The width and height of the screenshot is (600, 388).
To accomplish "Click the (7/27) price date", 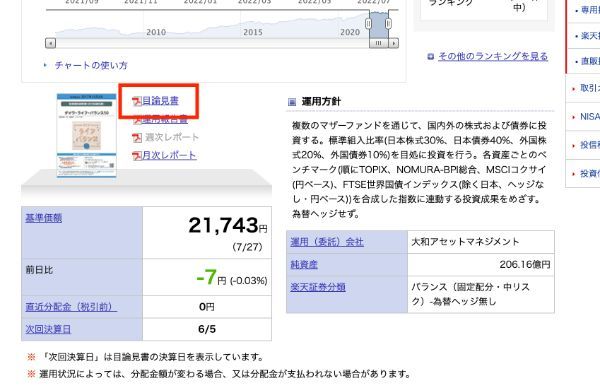I will 248,247.
